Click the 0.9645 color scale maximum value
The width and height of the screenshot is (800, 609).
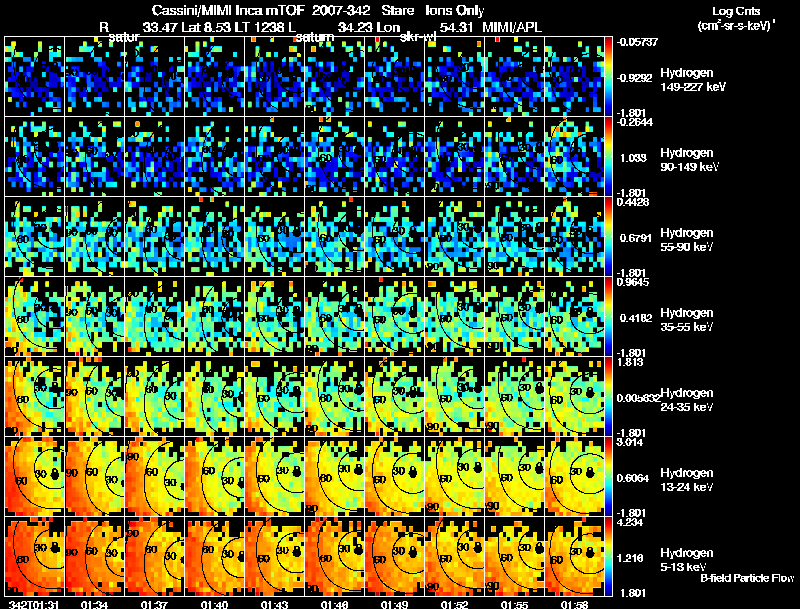(633, 282)
